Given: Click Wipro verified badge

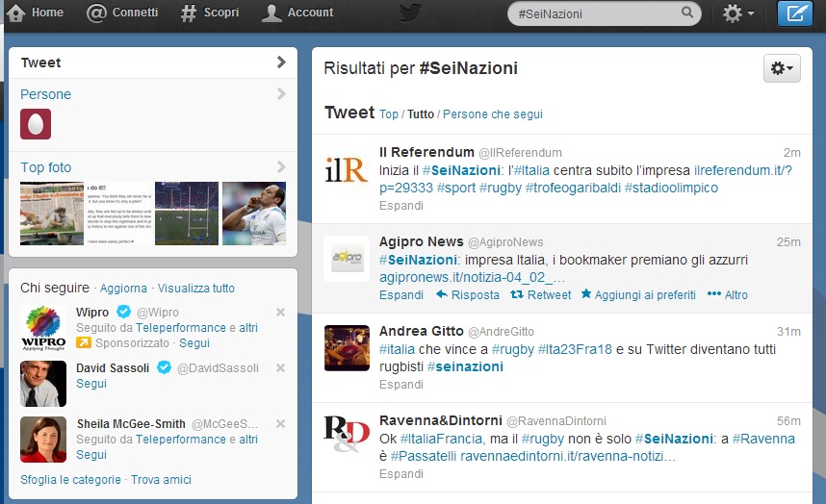Looking at the screenshot, I should (x=123, y=312).
